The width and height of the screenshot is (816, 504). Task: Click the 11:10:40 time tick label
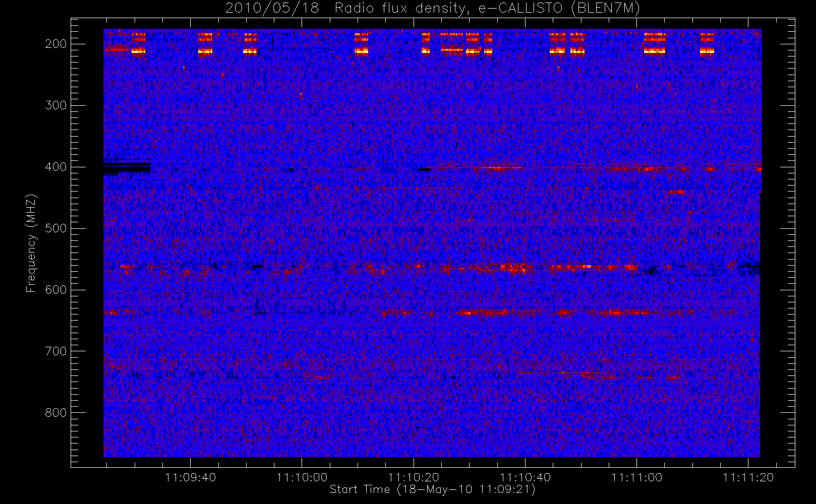pyautogui.click(x=525, y=477)
